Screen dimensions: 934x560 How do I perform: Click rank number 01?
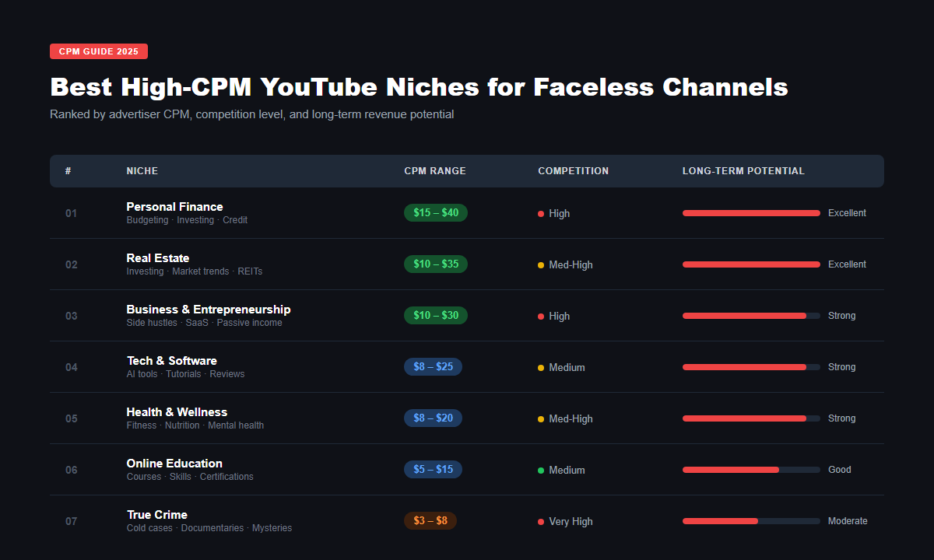[x=72, y=213]
